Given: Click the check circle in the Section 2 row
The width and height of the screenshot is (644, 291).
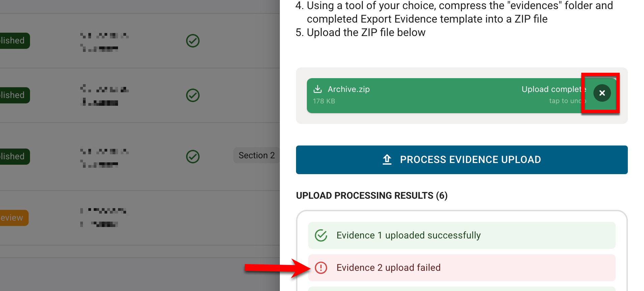Looking at the screenshot, I should (193, 157).
